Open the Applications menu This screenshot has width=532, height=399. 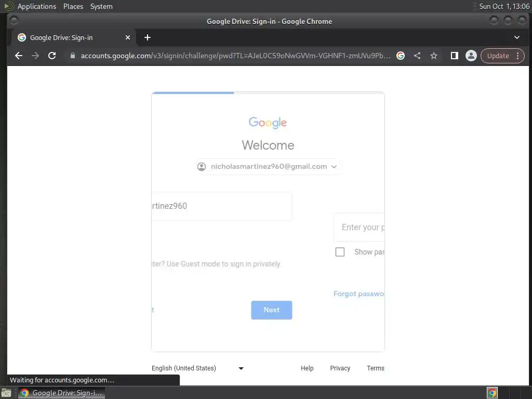tap(37, 6)
